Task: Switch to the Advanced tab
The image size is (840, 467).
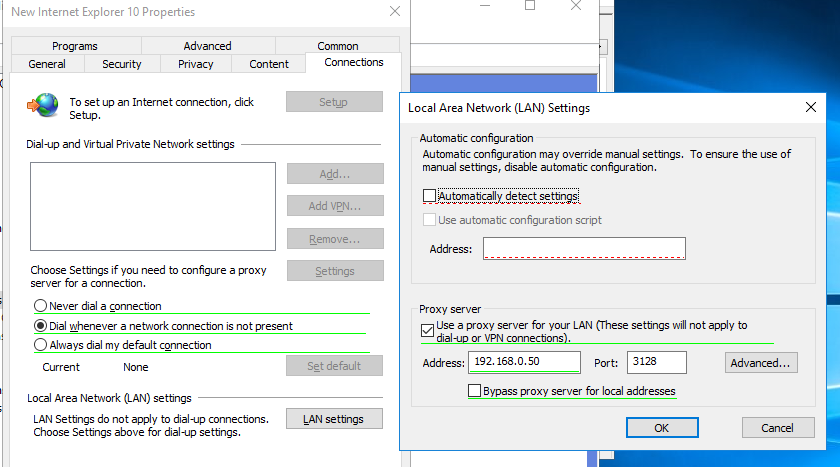Action: tap(207, 46)
